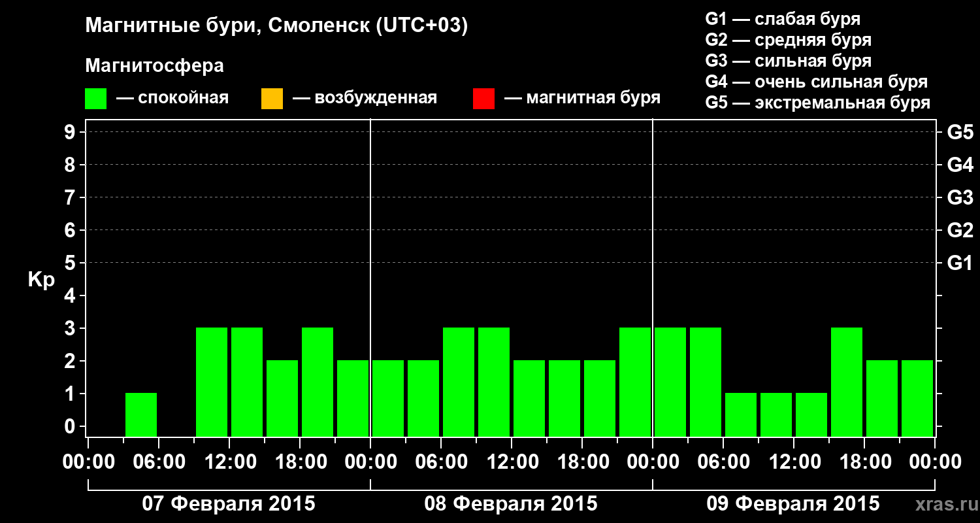Click the Kp=3 bar at 09:00 on 07 February
The width and height of the screenshot is (980, 523).
pos(212,382)
